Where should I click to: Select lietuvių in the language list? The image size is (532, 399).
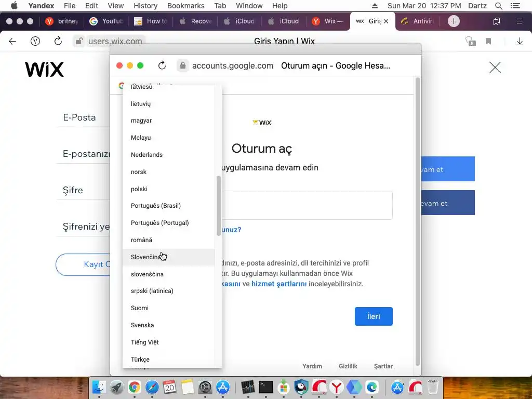coord(169,104)
